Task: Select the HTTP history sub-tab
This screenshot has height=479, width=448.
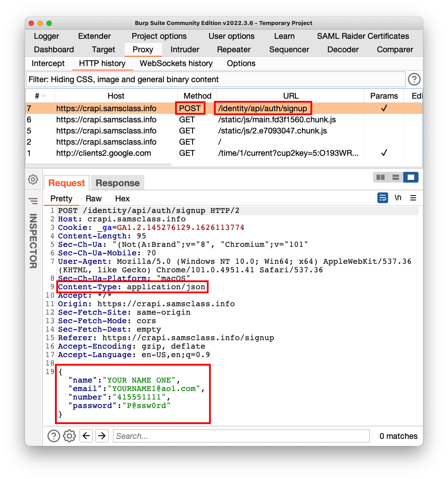Action: (x=102, y=63)
